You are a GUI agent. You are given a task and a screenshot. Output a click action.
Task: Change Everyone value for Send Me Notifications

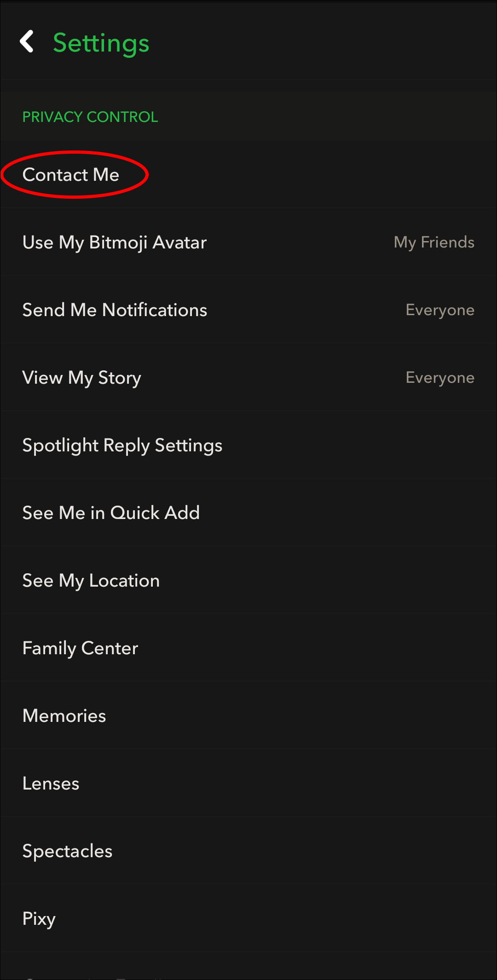(x=439, y=310)
